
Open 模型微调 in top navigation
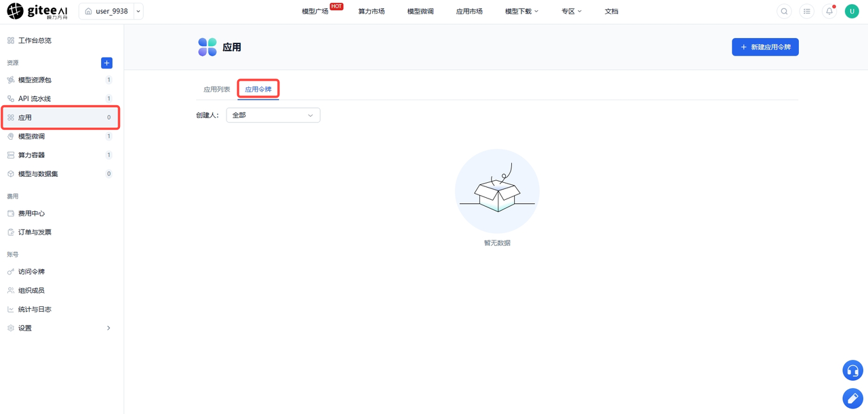pos(420,12)
